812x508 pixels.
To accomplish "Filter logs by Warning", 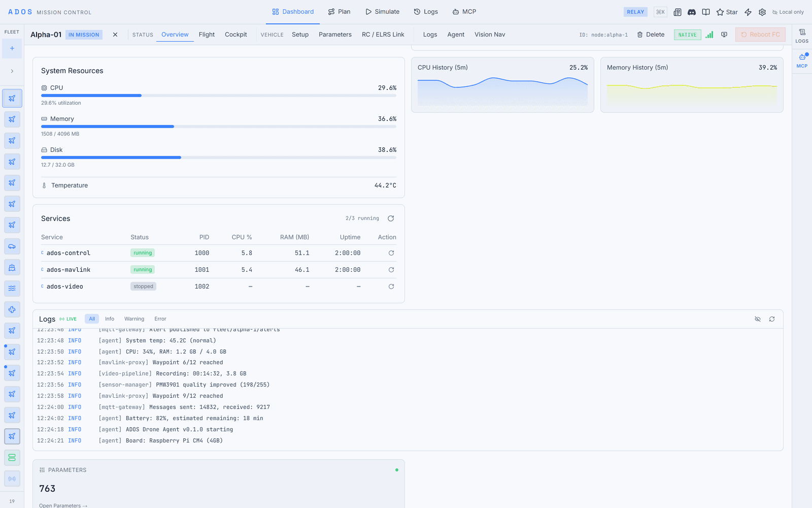I will (134, 319).
